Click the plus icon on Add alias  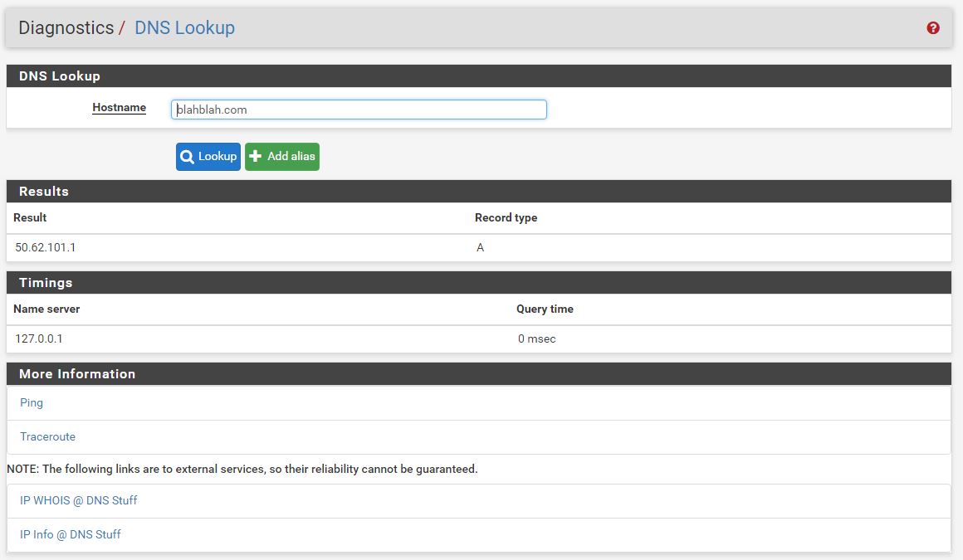[256, 157]
